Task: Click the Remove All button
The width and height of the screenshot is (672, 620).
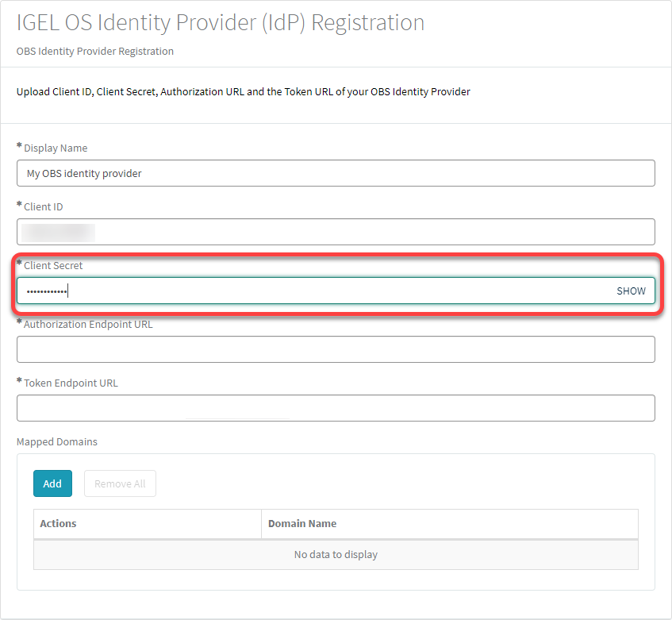Action: pos(120,483)
